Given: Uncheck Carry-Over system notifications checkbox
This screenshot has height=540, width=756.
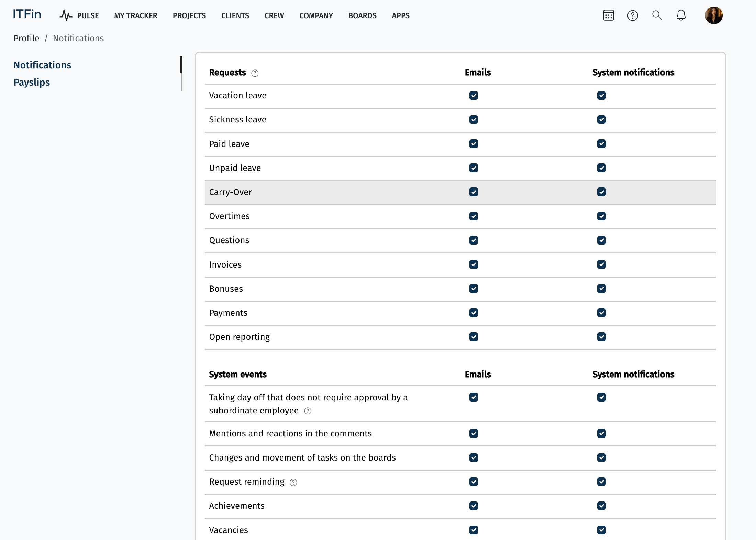Looking at the screenshot, I should (601, 192).
